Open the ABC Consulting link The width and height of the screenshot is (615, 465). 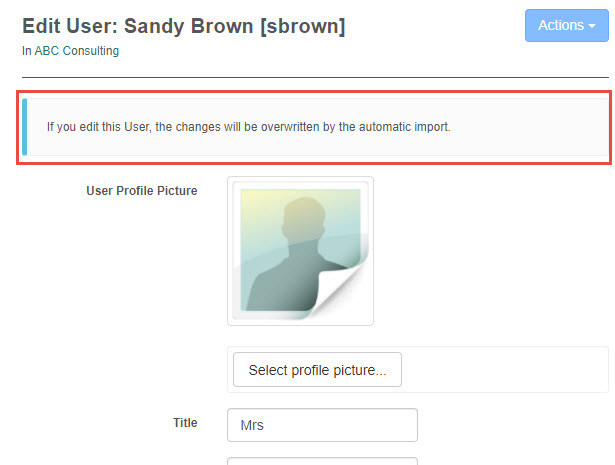pos(76,51)
